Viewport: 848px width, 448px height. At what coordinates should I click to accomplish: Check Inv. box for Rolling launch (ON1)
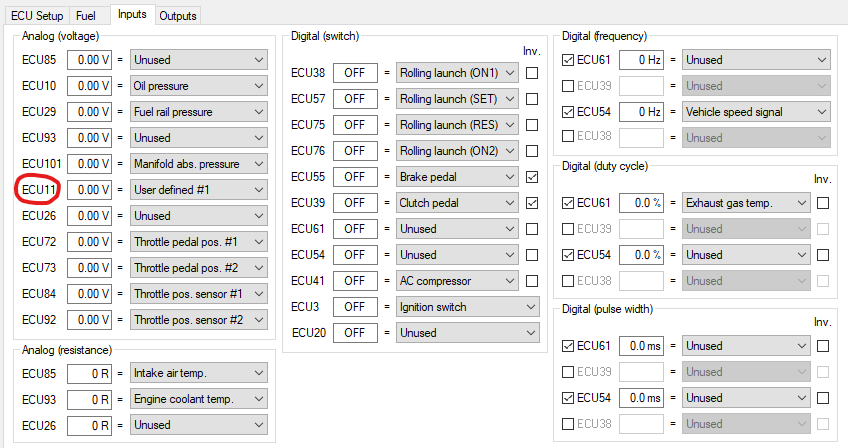coord(532,73)
